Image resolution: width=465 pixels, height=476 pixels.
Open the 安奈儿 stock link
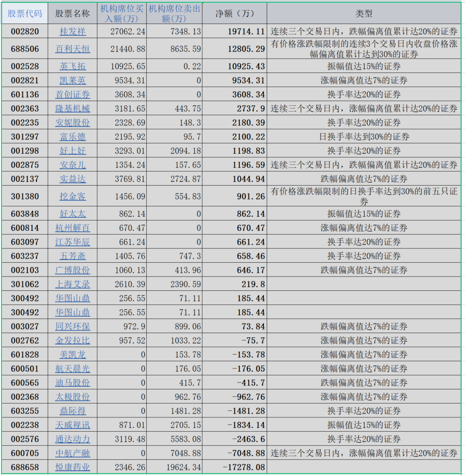pos(73,165)
